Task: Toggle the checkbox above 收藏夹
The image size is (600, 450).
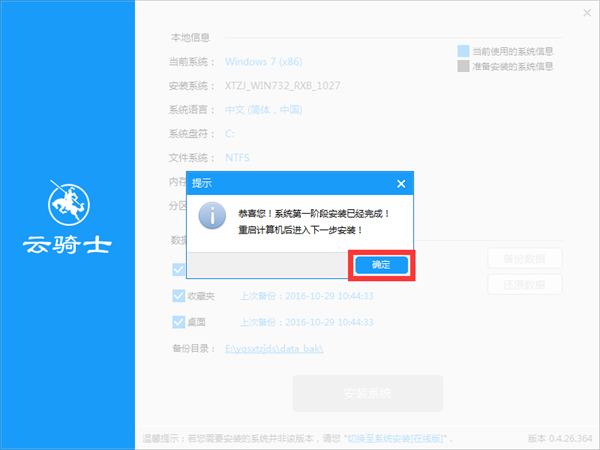Action: point(178,269)
